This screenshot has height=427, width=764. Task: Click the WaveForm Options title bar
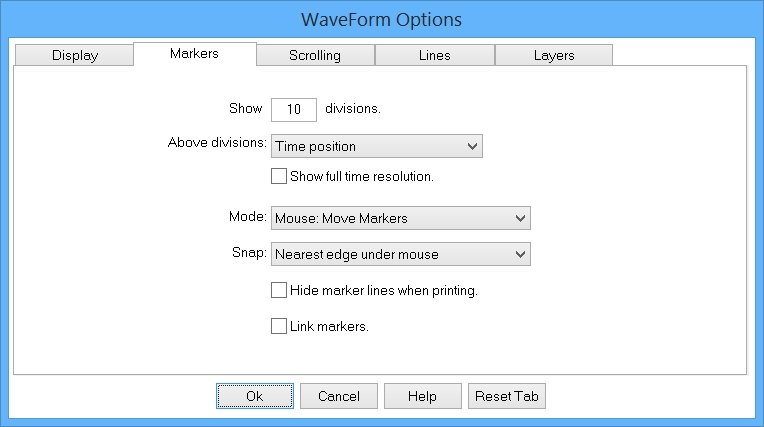click(x=382, y=19)
